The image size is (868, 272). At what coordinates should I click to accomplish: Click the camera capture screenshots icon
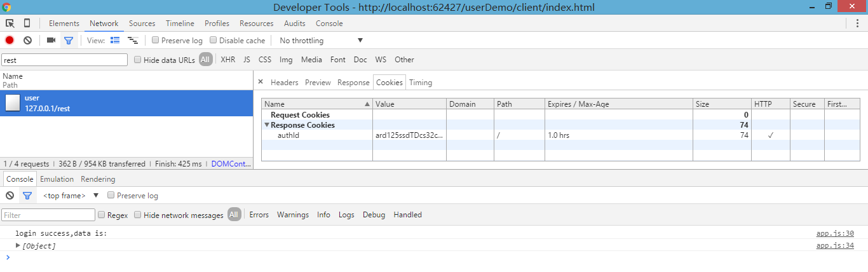point(51,40)
